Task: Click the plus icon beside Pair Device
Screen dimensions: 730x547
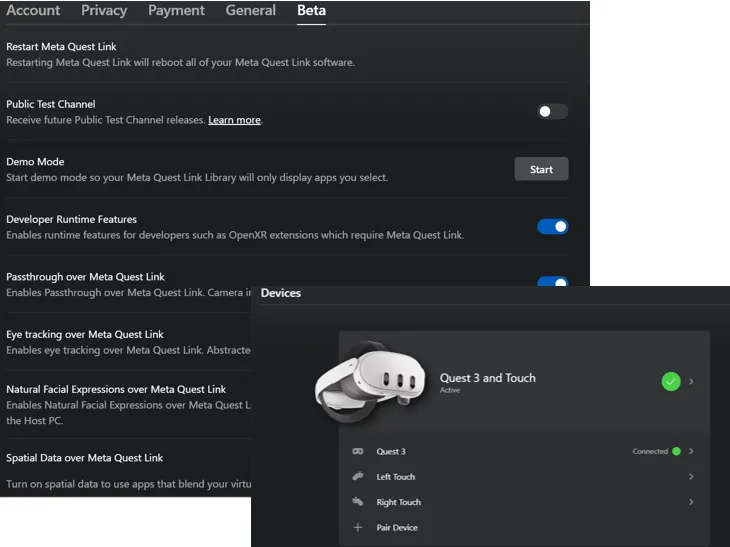Action: [357, 527]
